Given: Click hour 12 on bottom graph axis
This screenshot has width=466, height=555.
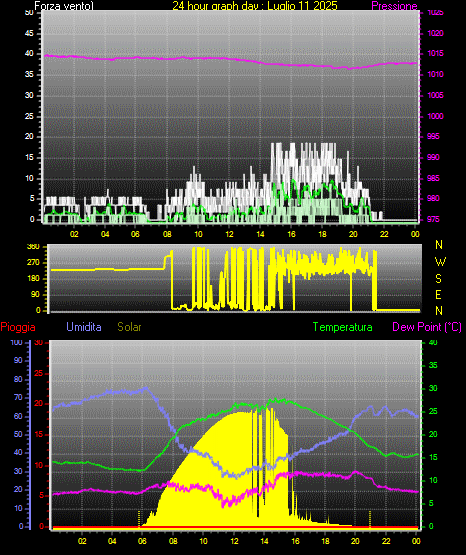Looking at the screenshot, I should [x=234, y=541].
